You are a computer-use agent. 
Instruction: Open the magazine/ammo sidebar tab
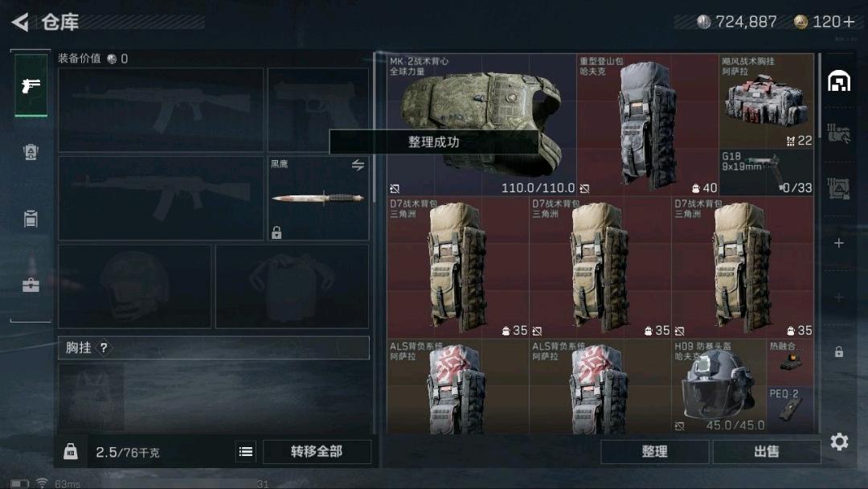tap(31, 218)
